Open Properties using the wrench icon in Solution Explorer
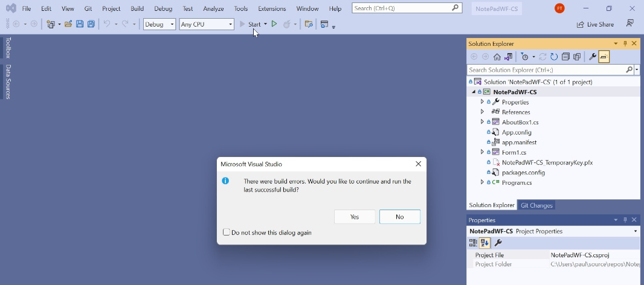Viewport: 644px width, 285px height. coord(592,57)
